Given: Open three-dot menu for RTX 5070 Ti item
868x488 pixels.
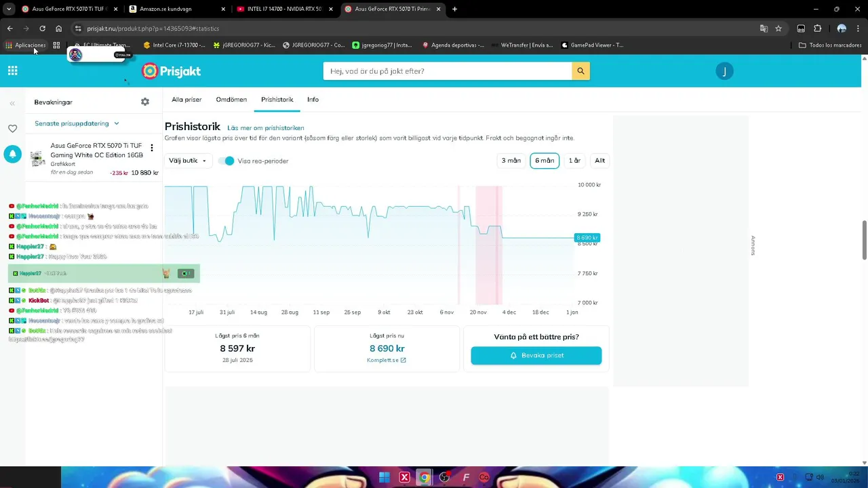Looking at the screenshot, I should (x=151, y=148).
